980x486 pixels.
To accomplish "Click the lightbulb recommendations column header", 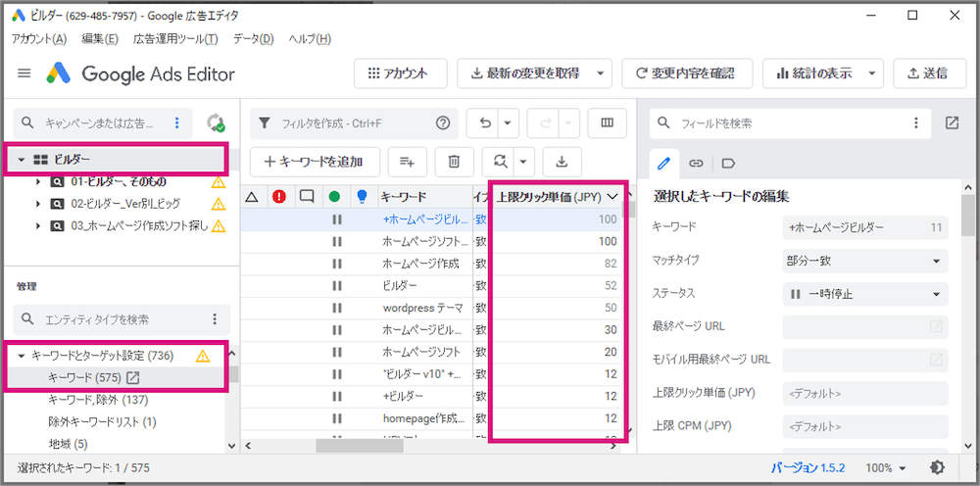I will [361, 197].
